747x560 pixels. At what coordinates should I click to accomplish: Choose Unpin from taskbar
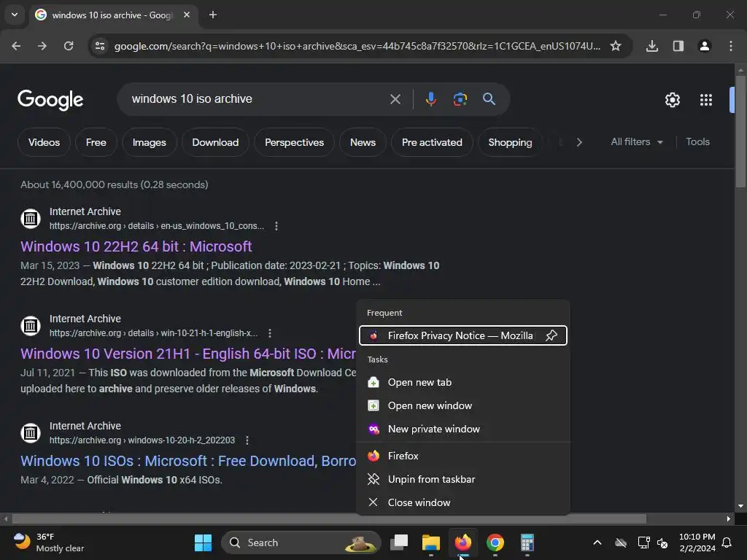(x=463, y=480)
